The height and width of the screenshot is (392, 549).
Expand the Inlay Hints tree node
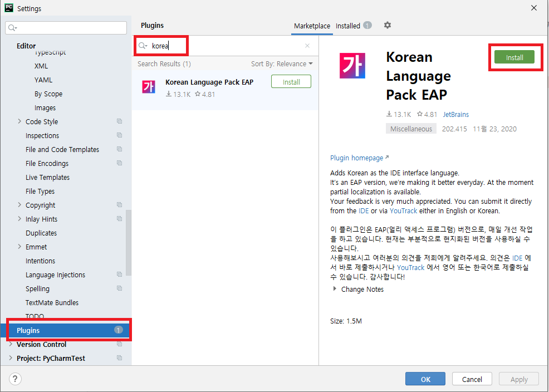19,219
